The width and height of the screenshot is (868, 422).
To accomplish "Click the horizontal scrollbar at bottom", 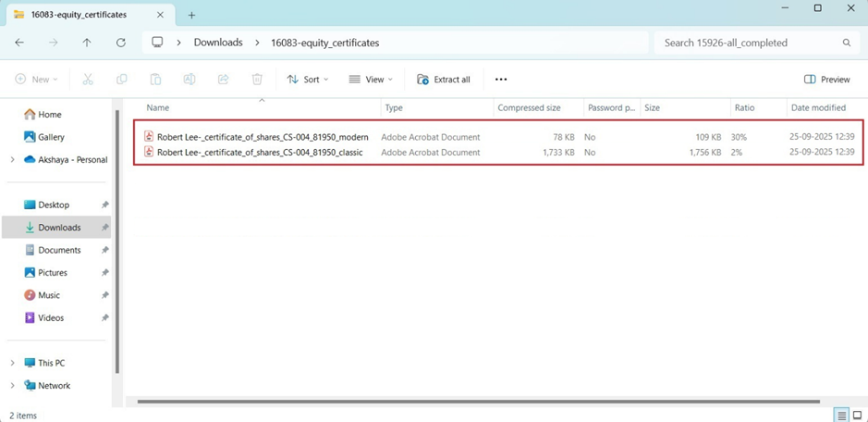I will coord(478,402).
